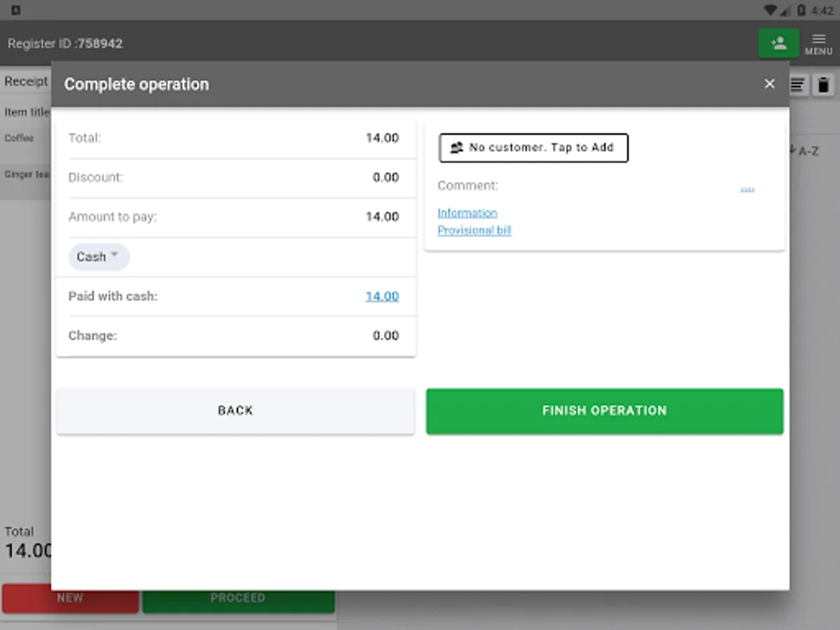Screen dimensions: 840x630
Task: Click the green add customer icon
Action: pos(778,43)
